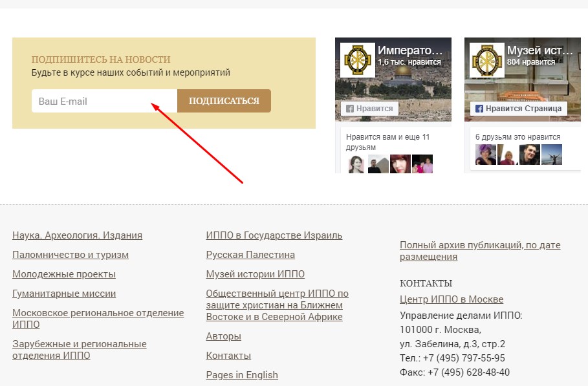Click the group photo avatar in the Императо… widget
588x386 pixels.
422,164
